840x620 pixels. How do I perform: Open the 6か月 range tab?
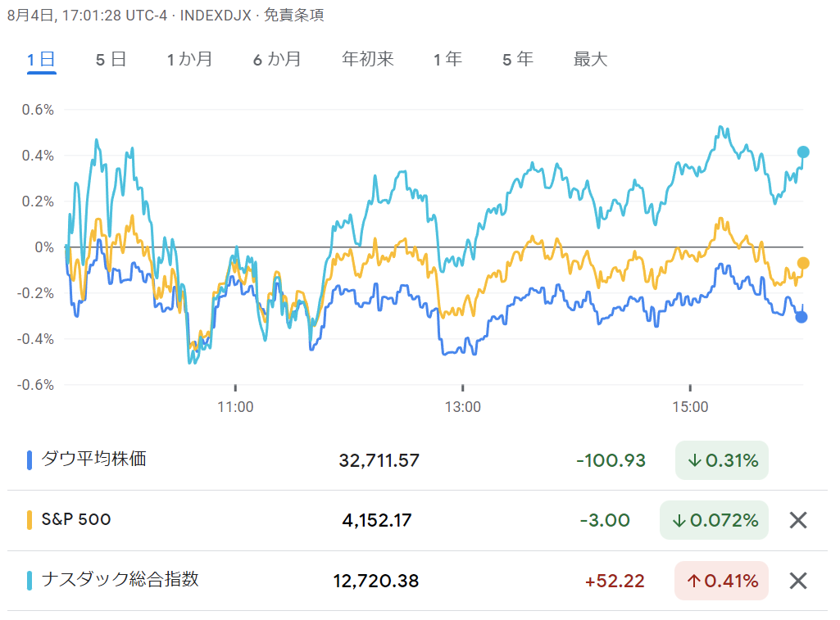pos(277,59)
